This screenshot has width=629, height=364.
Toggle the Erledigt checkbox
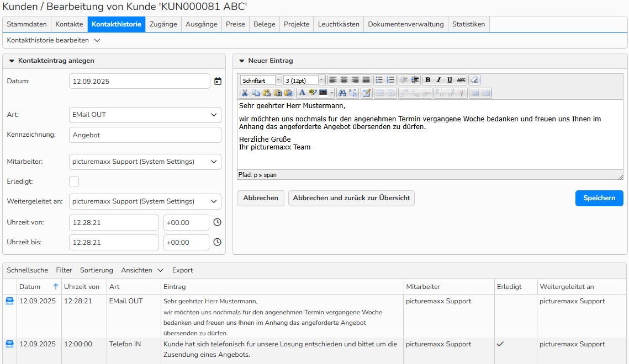pyautogui.click(x=74, y=181)
